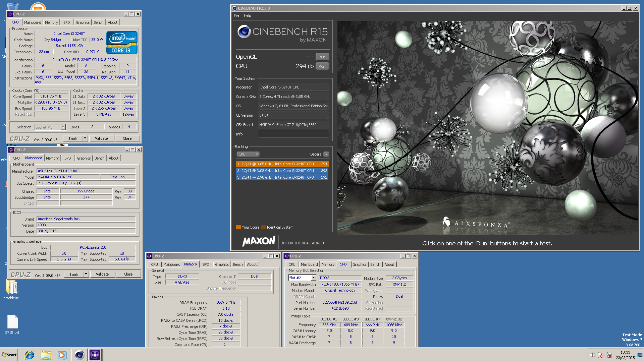
Task: Click the MAXIMUS V EXTREME model field
Action: coord(68,177)
